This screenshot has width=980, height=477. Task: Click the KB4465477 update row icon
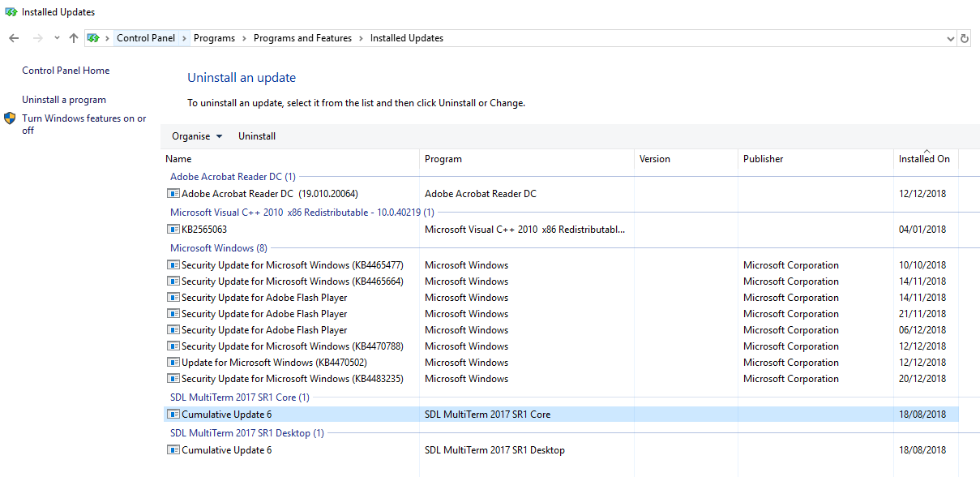pos(173,265)
